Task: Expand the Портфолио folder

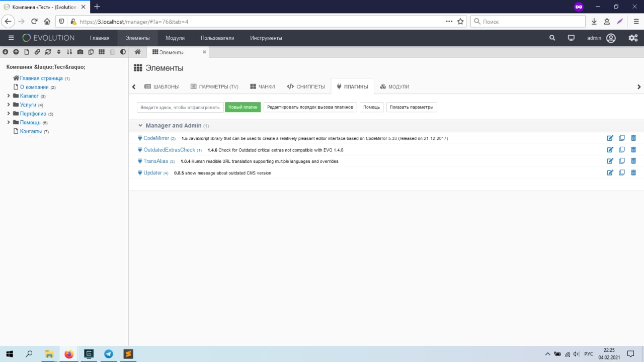Action: [8, 114]
